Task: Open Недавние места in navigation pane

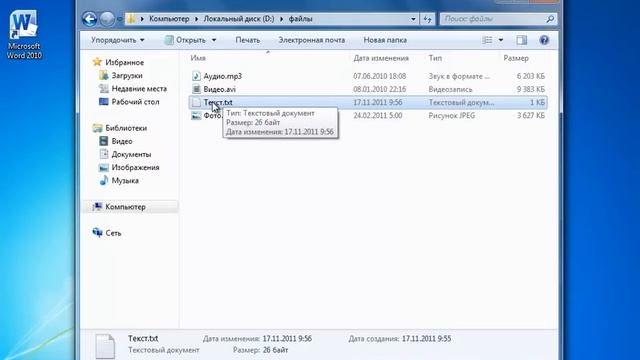Action: click(139, 89)
